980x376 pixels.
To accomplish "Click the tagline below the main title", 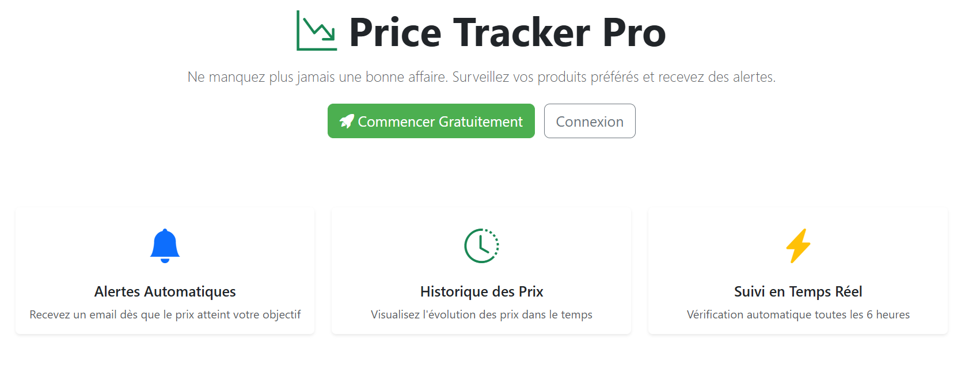I will coord(482,77).
